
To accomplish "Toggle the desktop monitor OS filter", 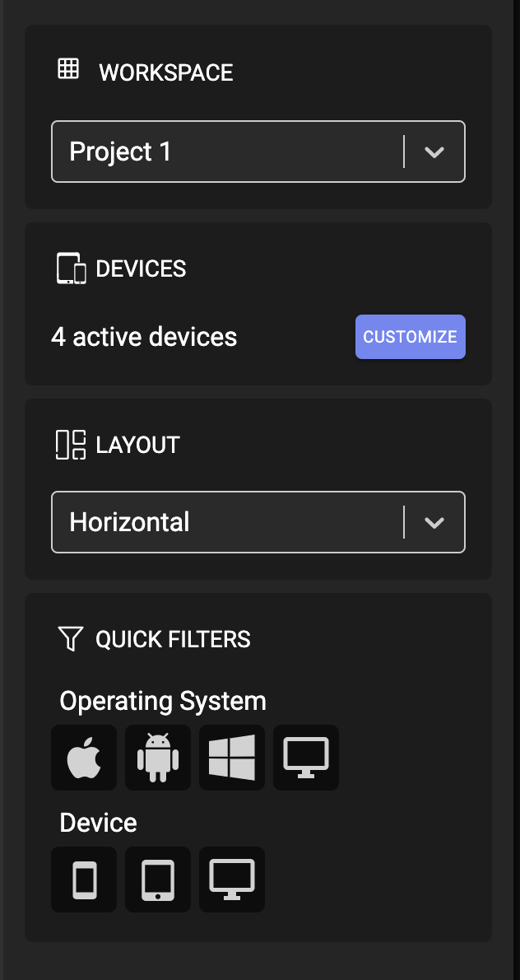I will tap(306, 758).
